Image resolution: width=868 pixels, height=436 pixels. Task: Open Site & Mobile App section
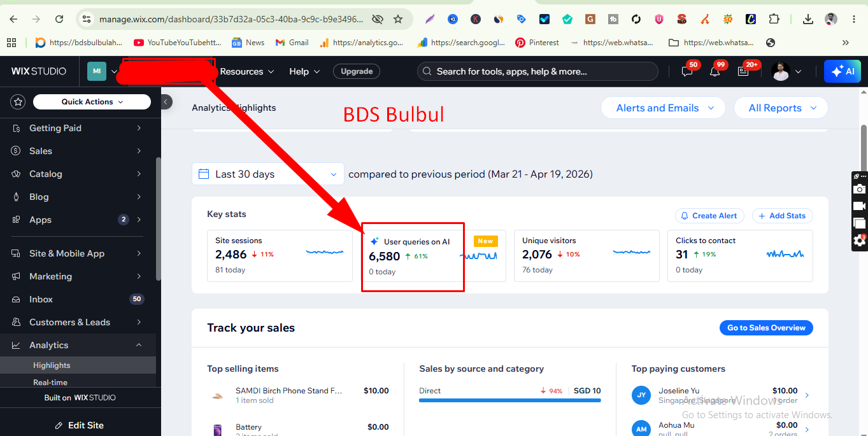pyautogui.click(x=78, y=253)
